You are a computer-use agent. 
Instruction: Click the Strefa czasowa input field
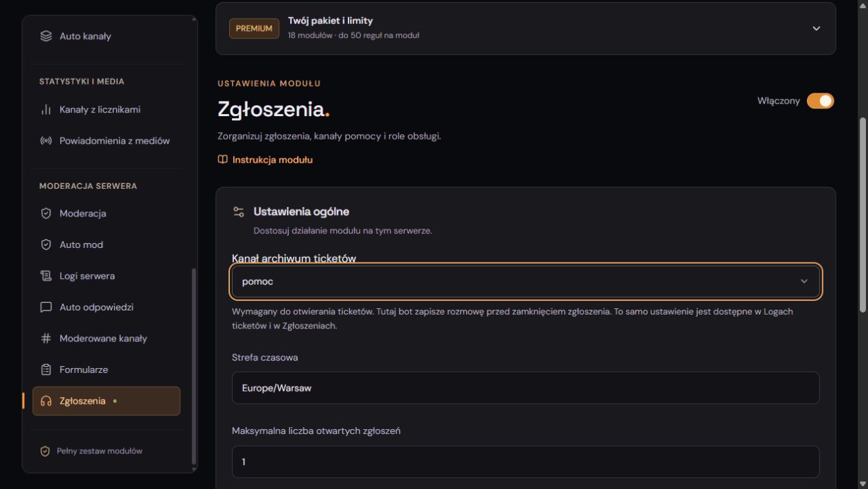pos(526,388)
